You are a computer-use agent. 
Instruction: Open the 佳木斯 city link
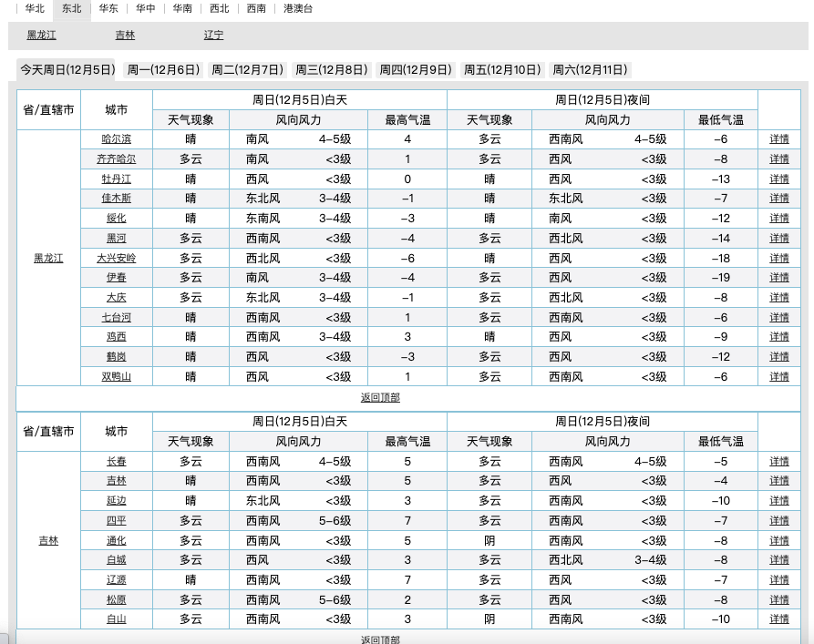coord(117,199)
